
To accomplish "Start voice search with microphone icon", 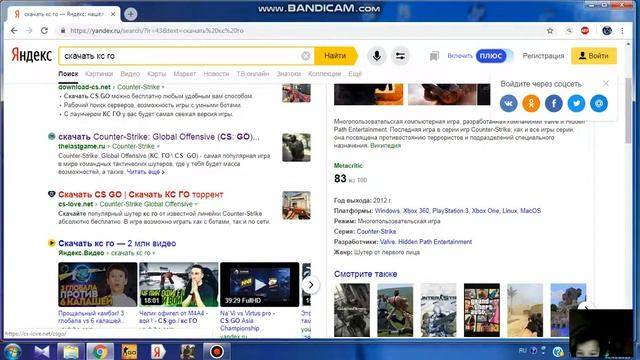I will pos(377,56).
